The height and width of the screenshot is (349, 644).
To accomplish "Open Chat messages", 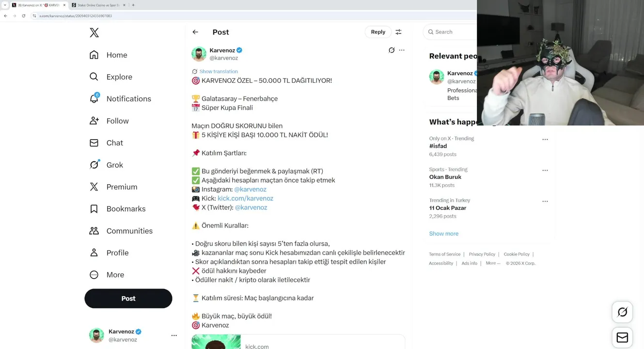I will click(x=106, y=143).
